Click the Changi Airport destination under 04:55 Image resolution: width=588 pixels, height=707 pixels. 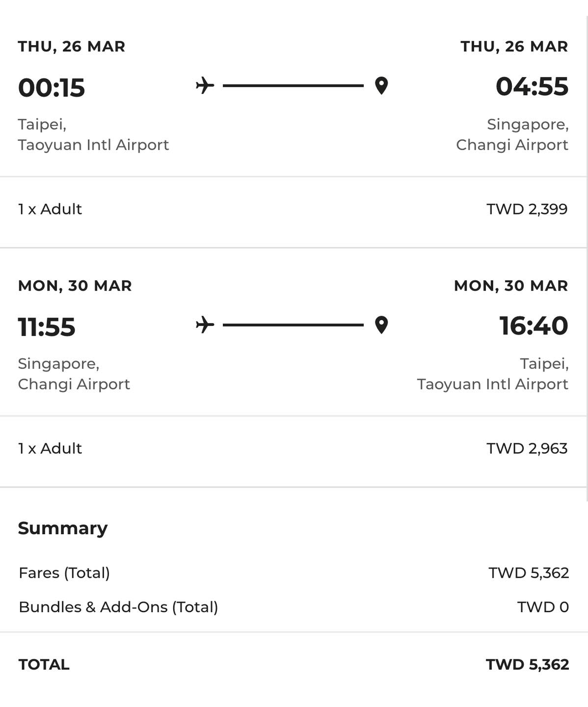pos(512,145)
